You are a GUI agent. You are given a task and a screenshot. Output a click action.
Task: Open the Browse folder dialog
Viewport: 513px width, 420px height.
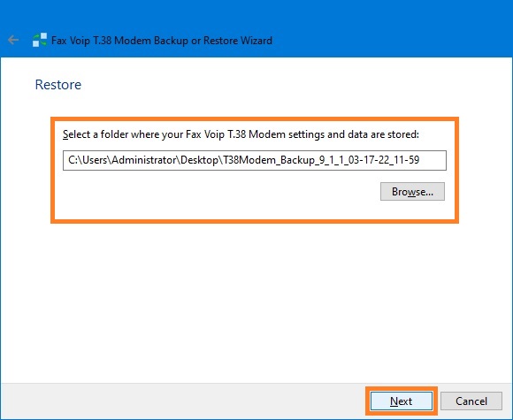(412, 191)
